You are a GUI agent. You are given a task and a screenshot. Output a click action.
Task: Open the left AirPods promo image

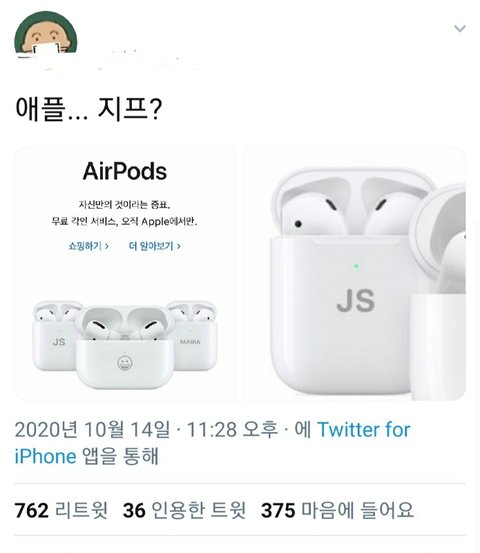pos(125,273)
